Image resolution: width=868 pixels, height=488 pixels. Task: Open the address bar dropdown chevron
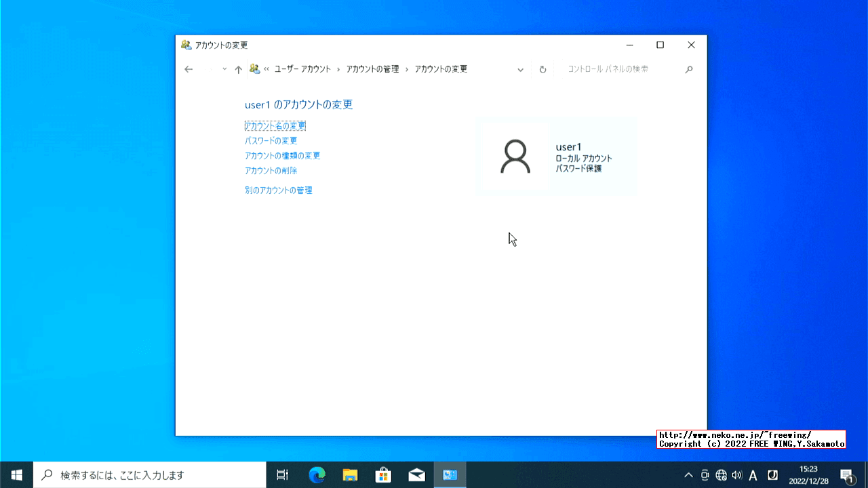click(x=520, y=69)
